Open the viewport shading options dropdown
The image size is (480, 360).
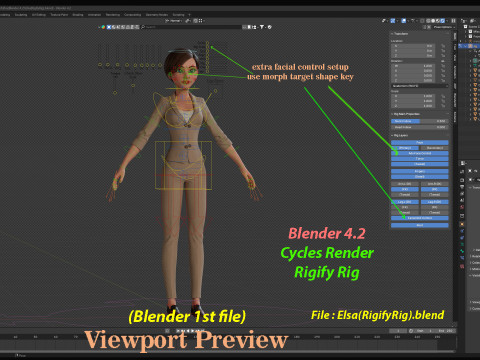pyautogui.click(x=447, y=21)
